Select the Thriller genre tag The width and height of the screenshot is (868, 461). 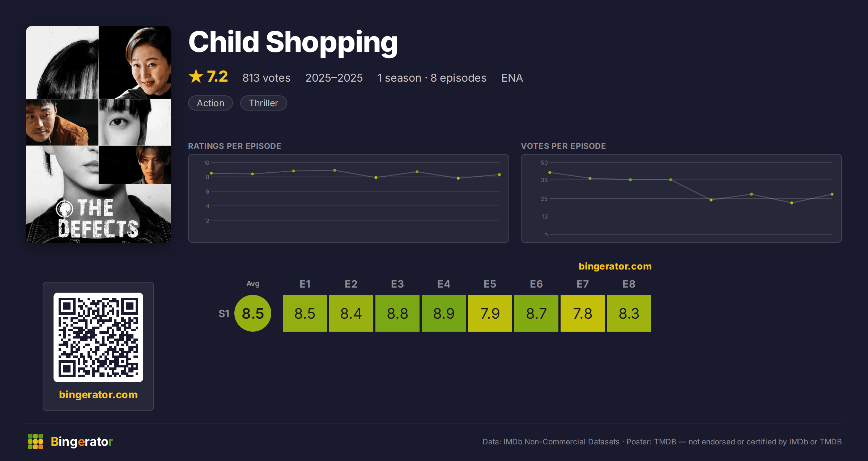(264, 103)
